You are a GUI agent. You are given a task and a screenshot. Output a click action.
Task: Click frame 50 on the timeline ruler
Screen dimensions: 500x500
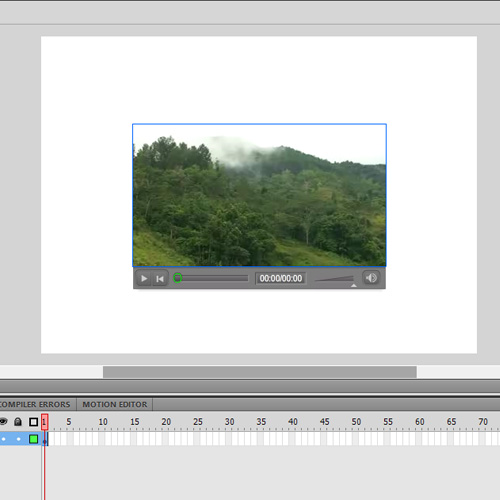click(356, 422)
